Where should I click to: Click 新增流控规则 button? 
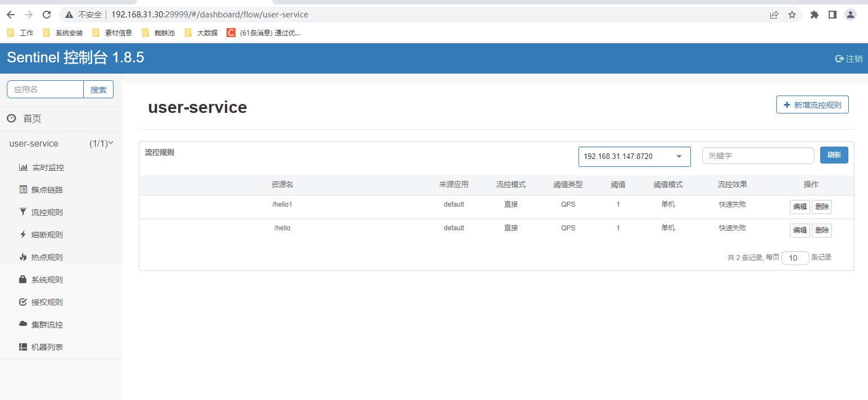click(x=812, y=104)
